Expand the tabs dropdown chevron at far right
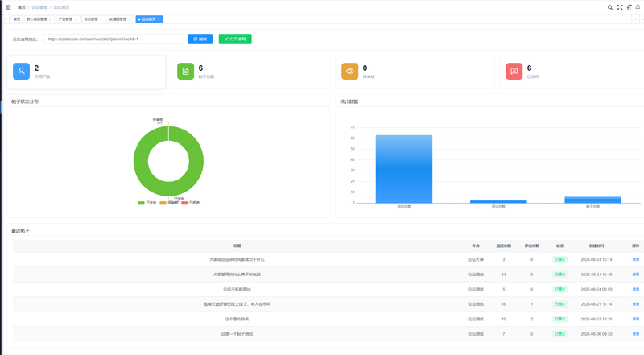Viewport: 644px width, 355px height. pos(642,19)
